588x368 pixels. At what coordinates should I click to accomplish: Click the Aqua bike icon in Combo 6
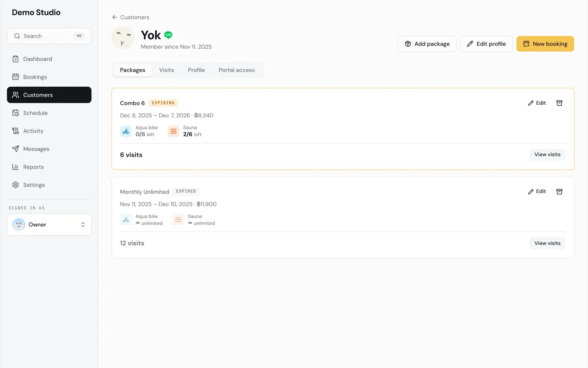tap(126, 131)
